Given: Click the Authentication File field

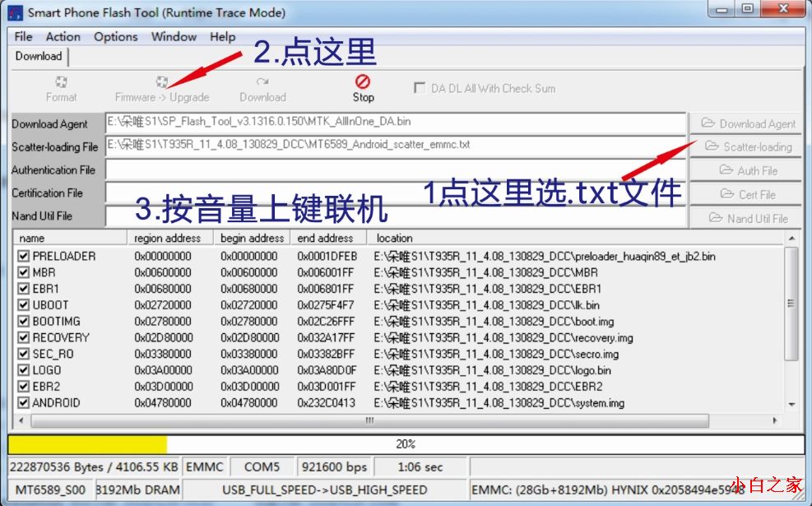Looking at the screenshot, I should (396, 169).
